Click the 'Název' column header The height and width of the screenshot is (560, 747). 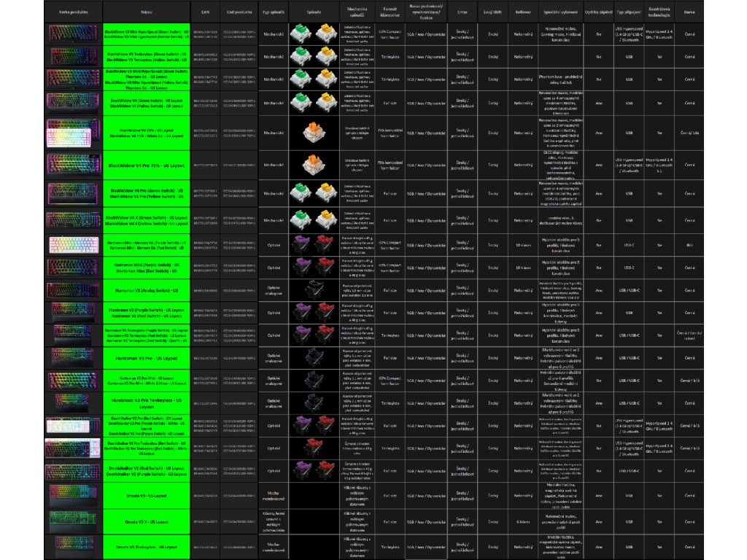[x=147, y=12]
